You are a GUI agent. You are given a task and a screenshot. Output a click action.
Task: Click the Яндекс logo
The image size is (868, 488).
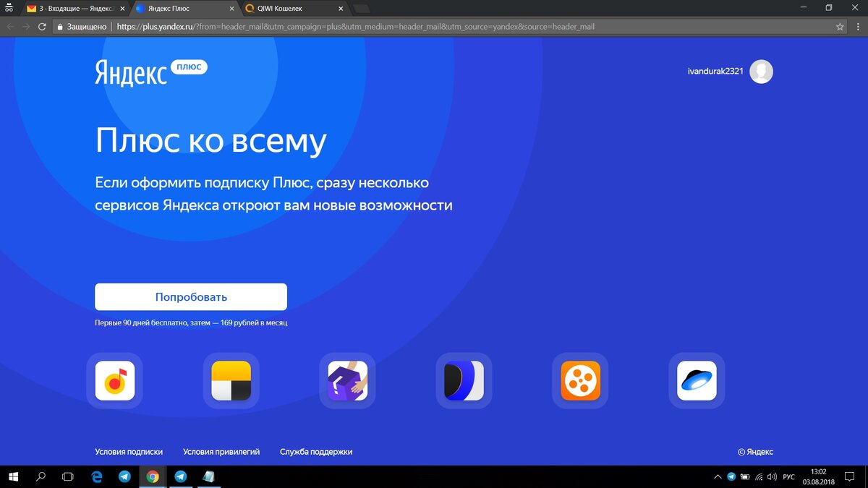130,72
